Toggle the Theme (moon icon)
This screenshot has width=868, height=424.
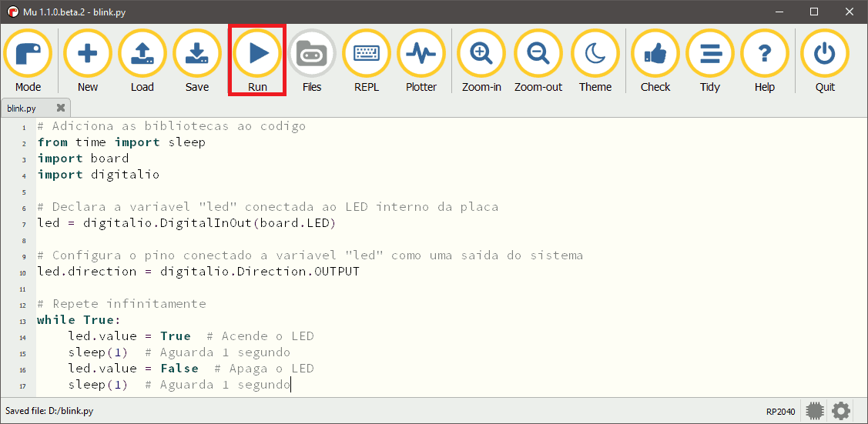595,61
